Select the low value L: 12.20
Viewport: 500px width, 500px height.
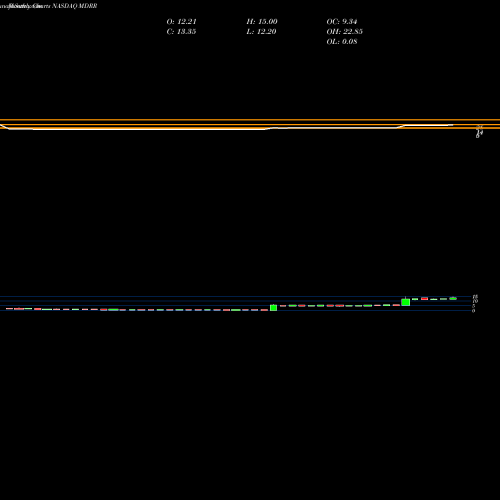[261, 32]
